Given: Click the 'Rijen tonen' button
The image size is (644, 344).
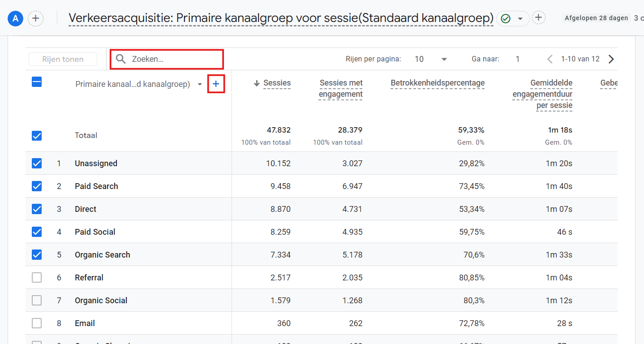Looking at the screenshot, I should click(63, 59).
